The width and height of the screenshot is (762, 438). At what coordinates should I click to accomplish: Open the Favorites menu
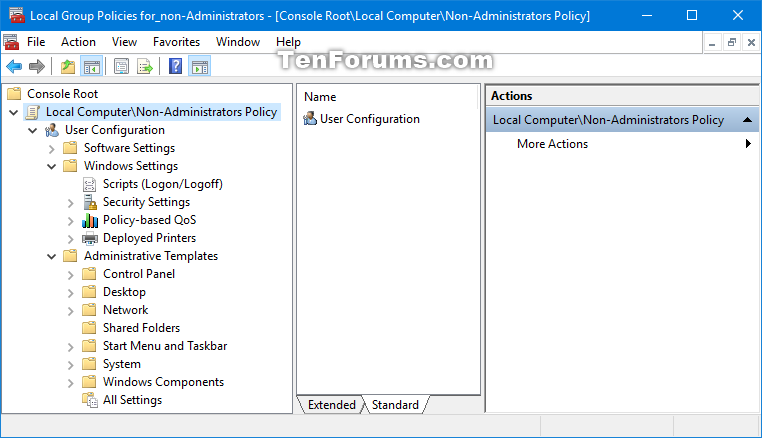tap(176, 42)
